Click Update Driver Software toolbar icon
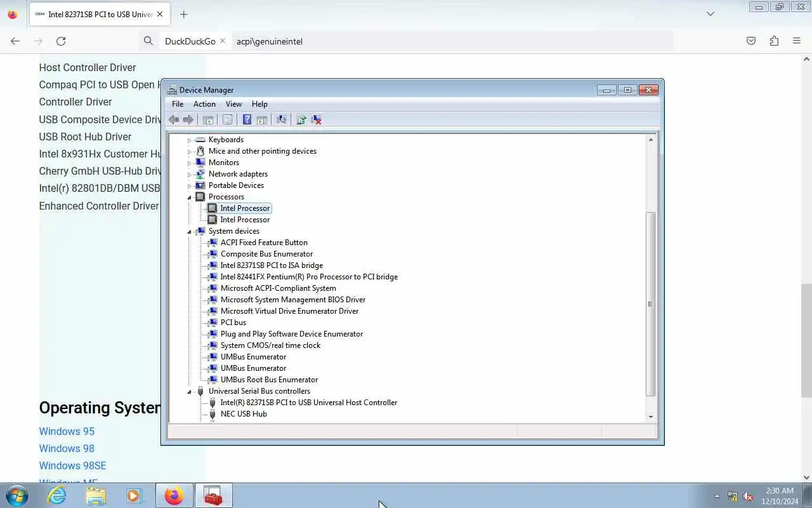The image size is (812, 508). tap(301, 119)
